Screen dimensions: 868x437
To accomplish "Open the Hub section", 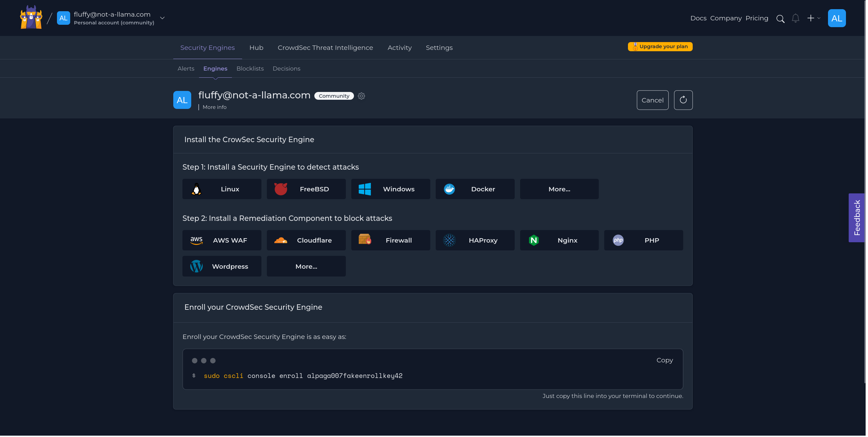I will [x=256, y=47].
